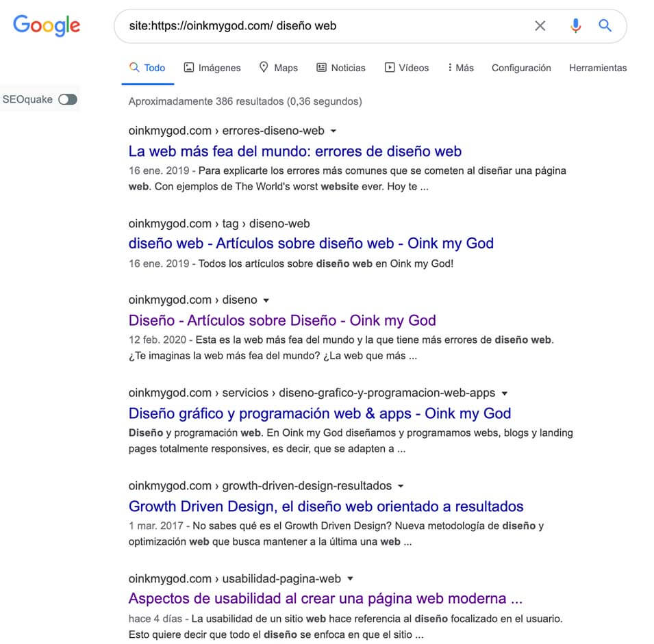Open Maps results via the pin icon
The height and width of the screenshot is (644, 654).
(264, 68)
